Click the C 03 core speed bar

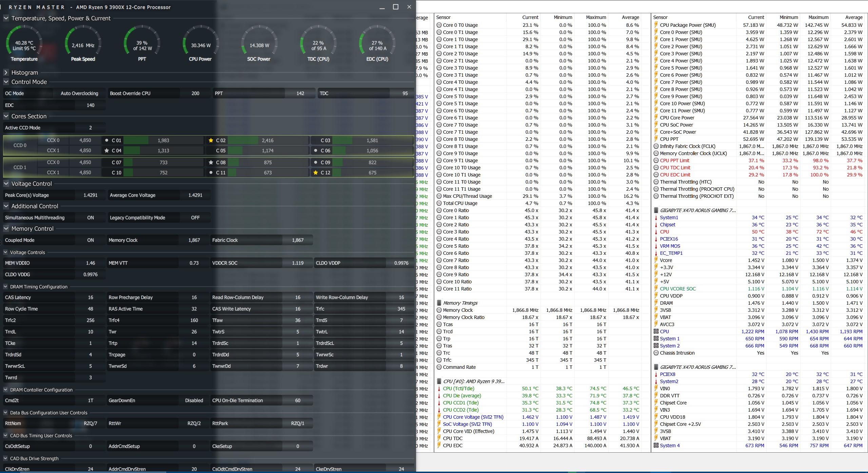tap(372, 140)
